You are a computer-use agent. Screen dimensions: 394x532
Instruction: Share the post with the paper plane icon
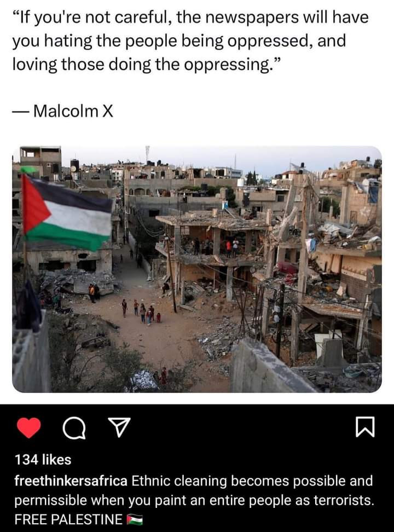[x=119, y=427]
